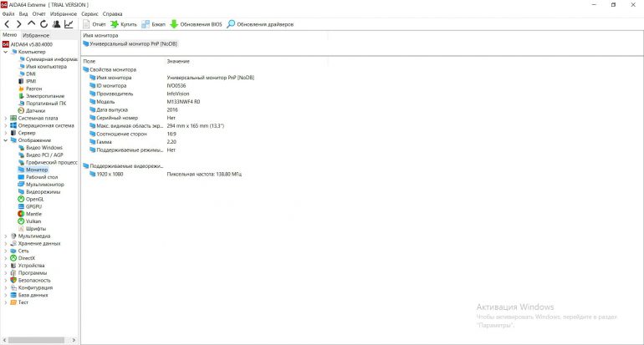Go up one level with Up arrow
The width and height of the screenshot is (644, 345).
click(31, 23)
